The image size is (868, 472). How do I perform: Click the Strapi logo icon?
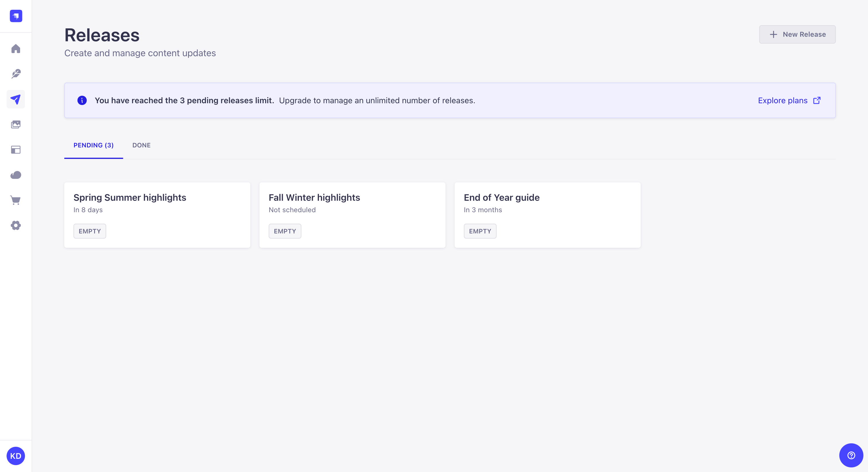(16, 16)
